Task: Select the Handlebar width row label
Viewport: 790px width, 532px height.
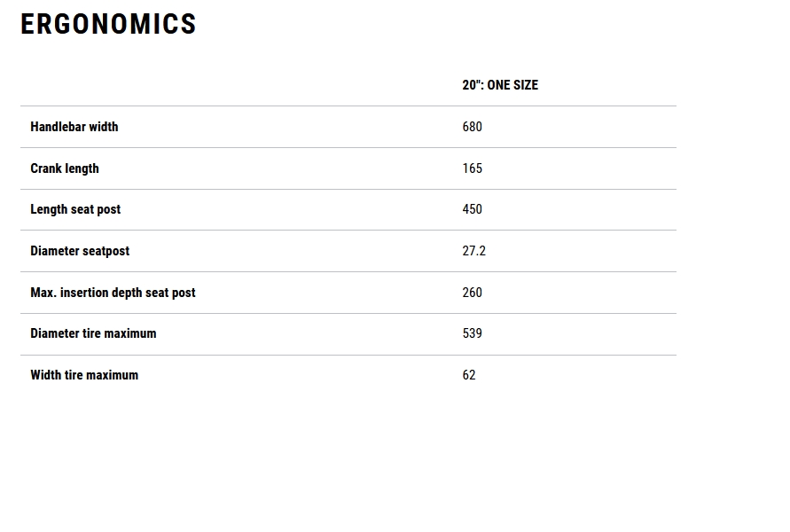Action: [x=74, y=127]
